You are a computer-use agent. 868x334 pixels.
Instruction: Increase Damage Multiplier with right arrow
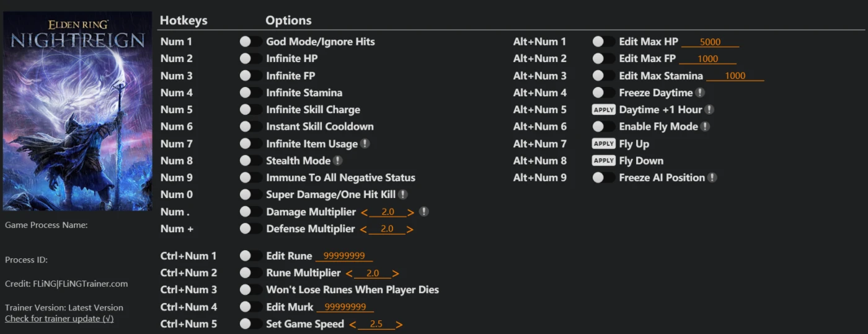(410, 212)
